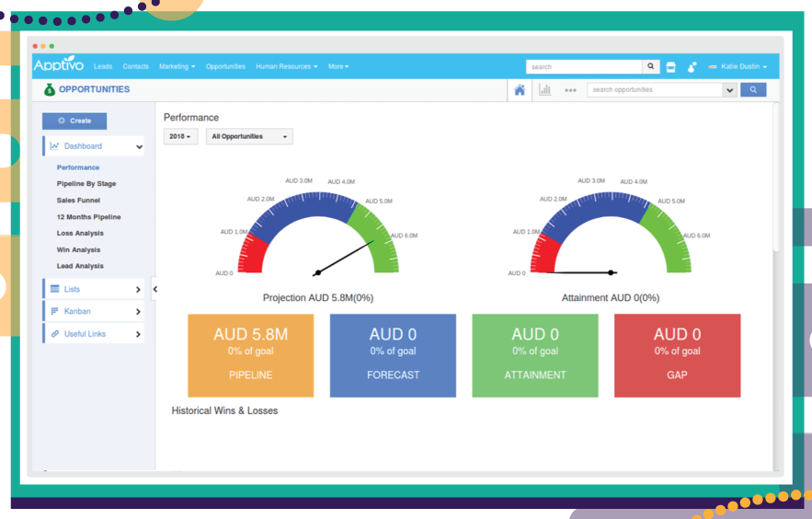
Task: Open the Marketing menu
Action: coord(177,66)
